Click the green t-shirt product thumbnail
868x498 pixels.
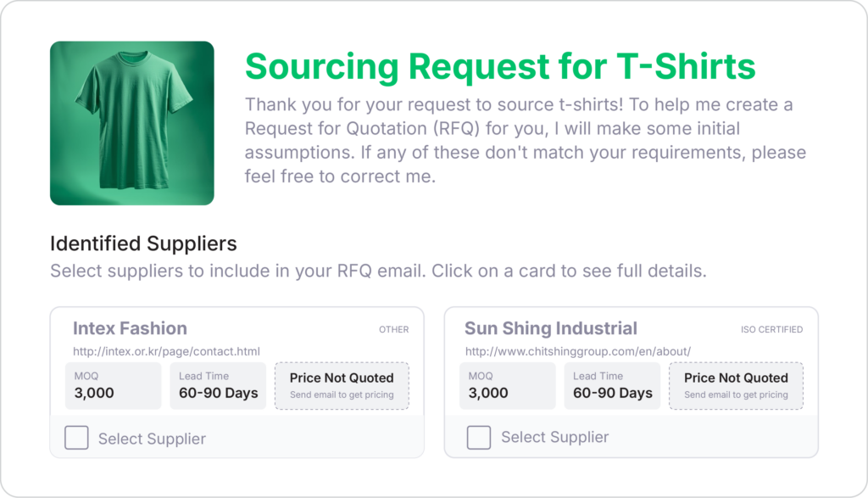pos(131,123)
